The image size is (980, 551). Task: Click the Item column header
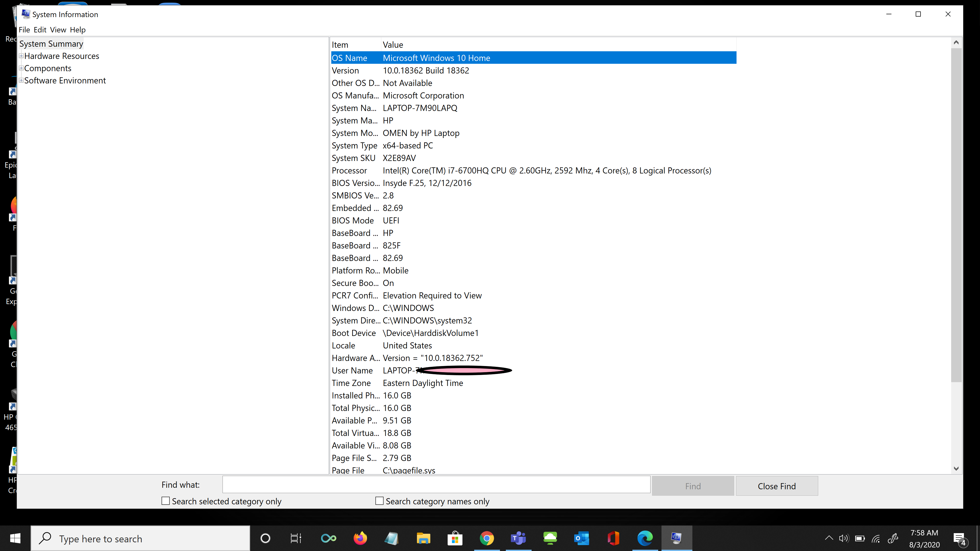tap(355, 44)
